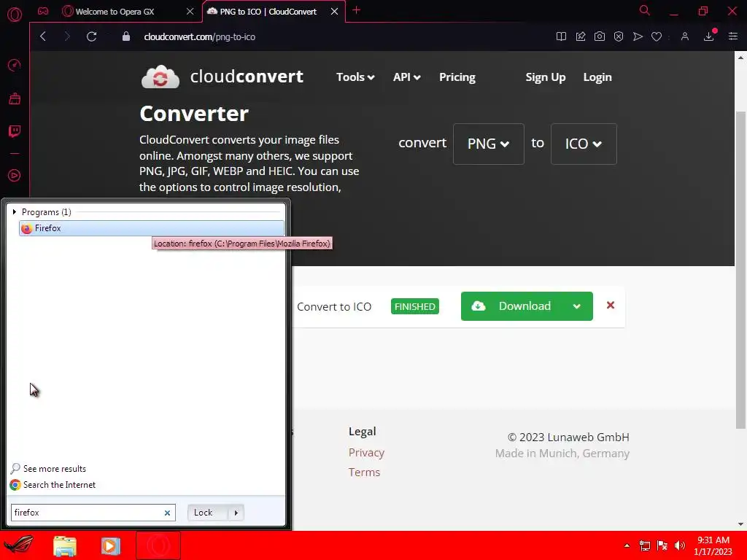Screen dimensions: 747x560
Task: Open the GX Control speedometer icon
Action: [15, 65]
